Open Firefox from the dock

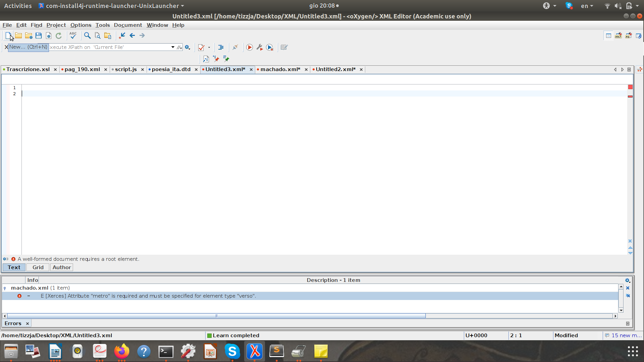[x=121, y=351]
